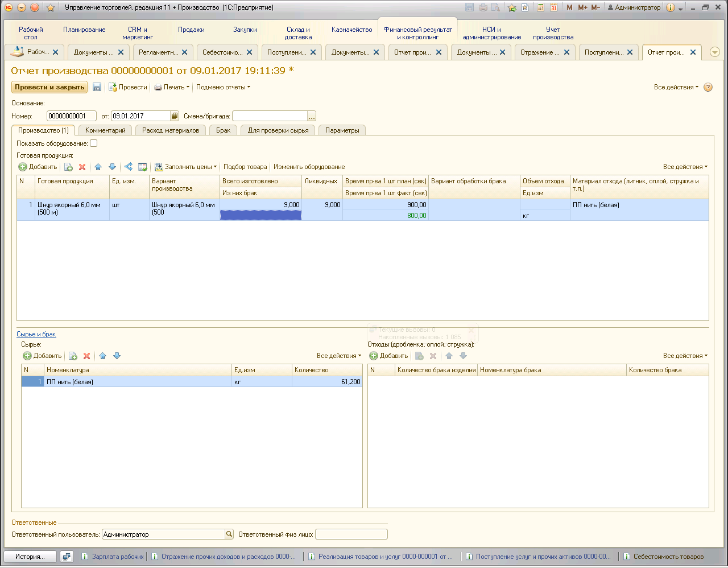
Task: Move product row up with blue arrow
Action: point(98,167)
